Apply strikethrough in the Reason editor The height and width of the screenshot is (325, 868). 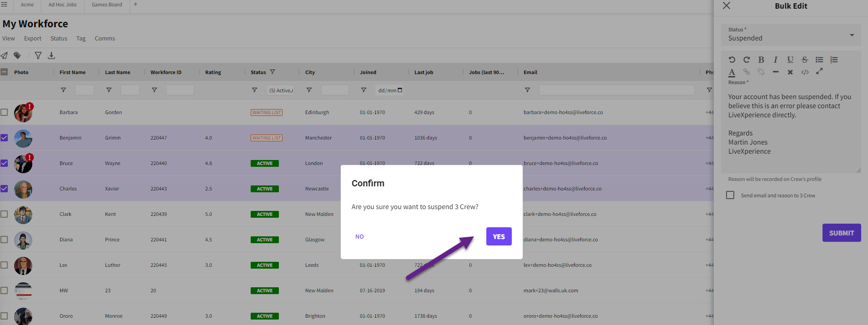(805, 60)
